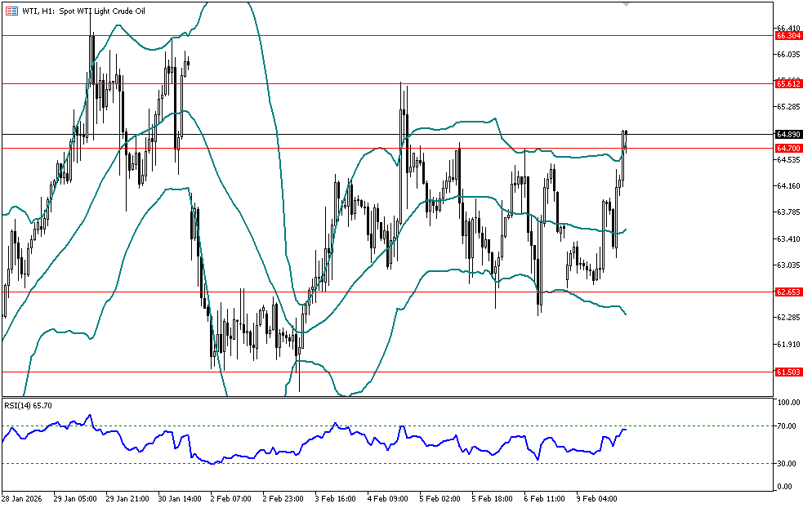Image resolution: width=812 pixels, height=508 pixels.
Task: Select the 62.653 red price label
Action: point(787,292)
